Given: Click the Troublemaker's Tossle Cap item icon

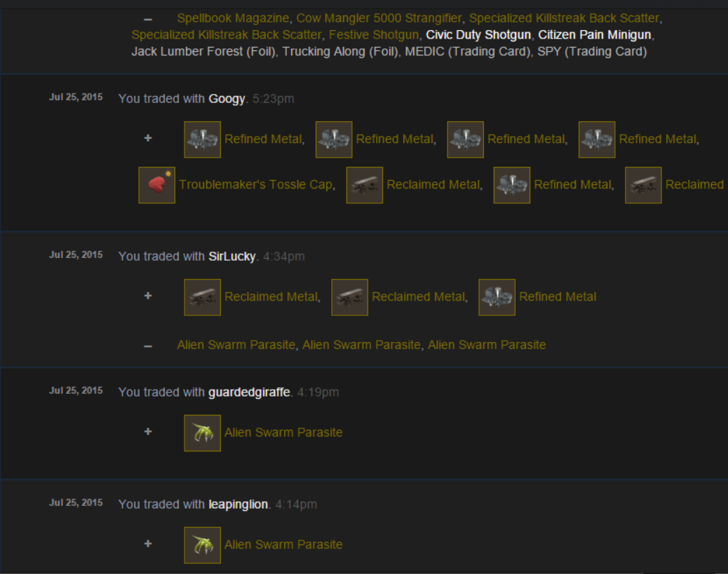Looking at the screenshot, I should [157, 185].
